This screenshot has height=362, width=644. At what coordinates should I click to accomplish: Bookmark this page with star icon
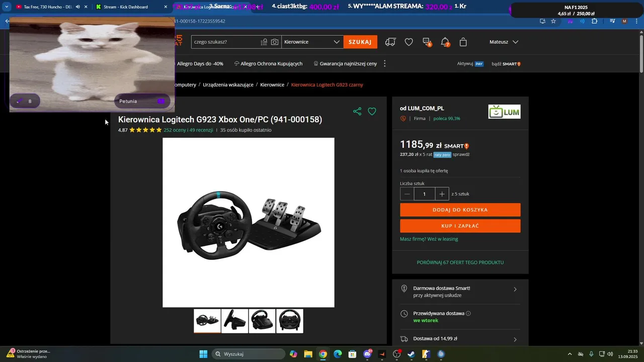click(553, 21)
